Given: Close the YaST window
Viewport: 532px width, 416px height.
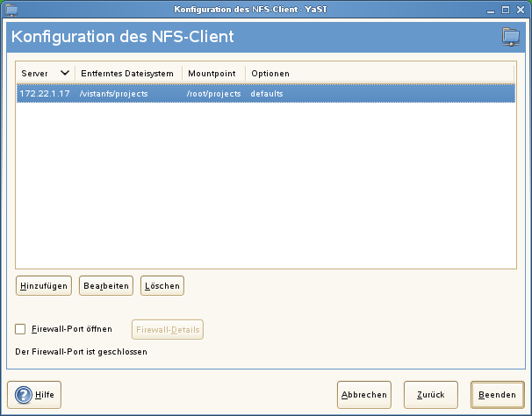Looking at the screenshot, I should click(x=521, y=10).
